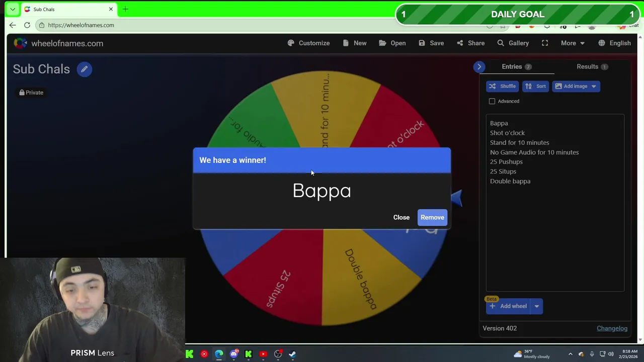Open the Add image dropdown arrow
Screen dimensions: 644x362
[x=594, y=86]
